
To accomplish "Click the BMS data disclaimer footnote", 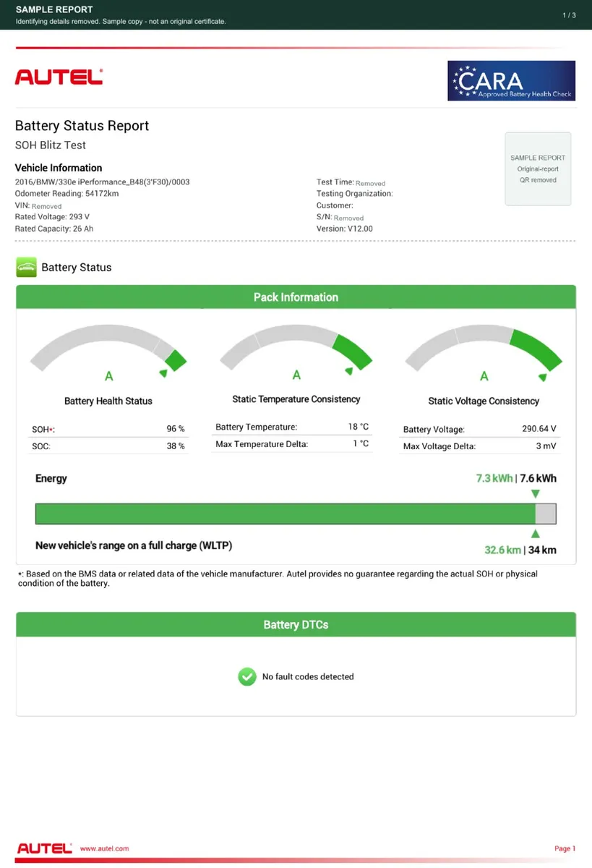I will [278, 579].
